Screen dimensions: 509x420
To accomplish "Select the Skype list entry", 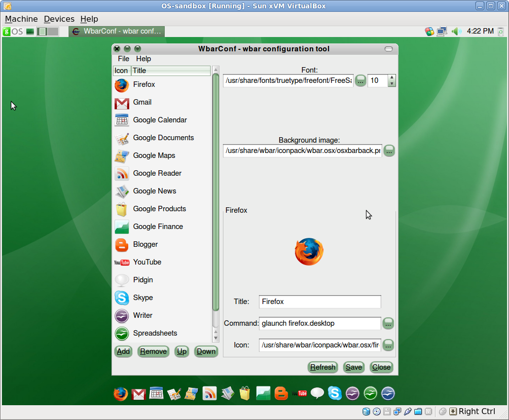I will click(x=162, y=298).
